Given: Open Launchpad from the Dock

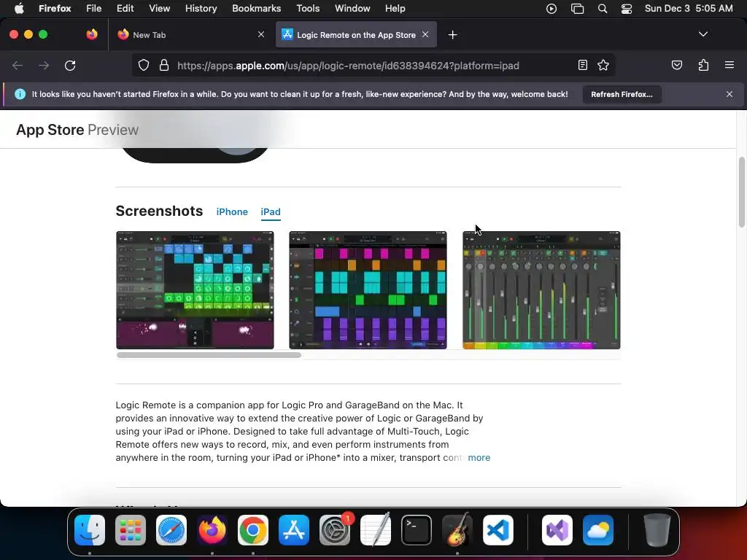Looking at the screenshot, I should click(131, 530).
